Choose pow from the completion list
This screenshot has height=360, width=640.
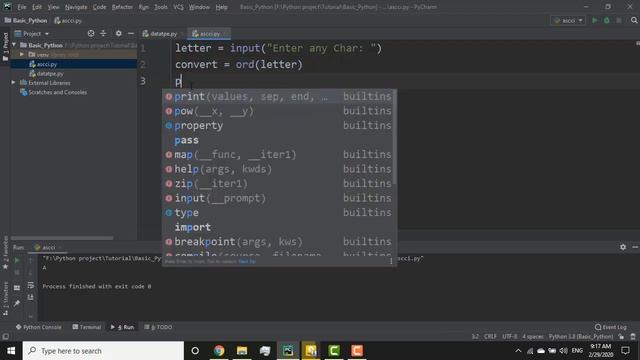click(278, 111)
